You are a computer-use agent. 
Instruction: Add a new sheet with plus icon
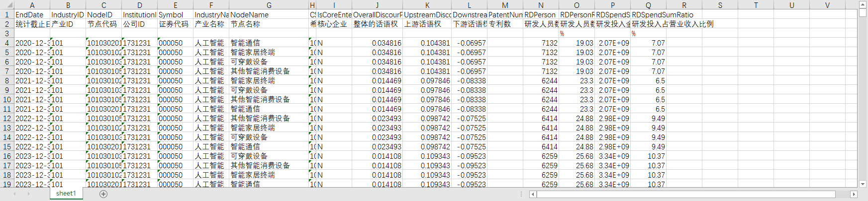[x=103, y=194]
